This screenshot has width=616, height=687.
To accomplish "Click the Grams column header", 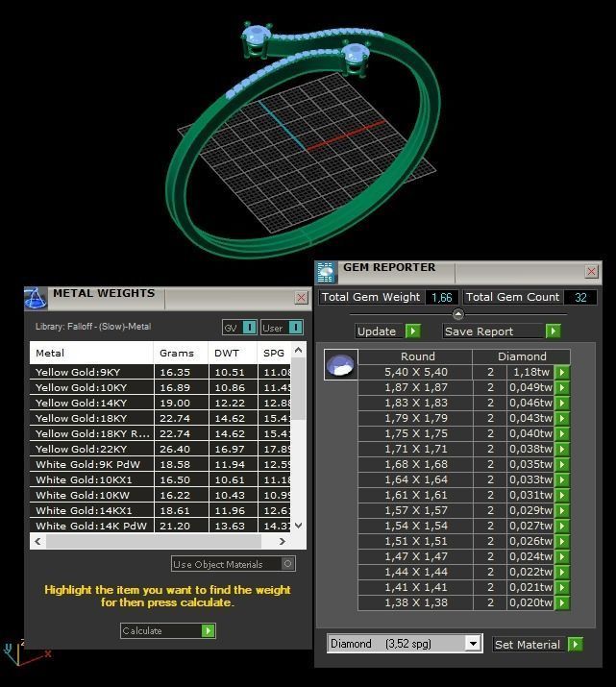I will point(181,354).
